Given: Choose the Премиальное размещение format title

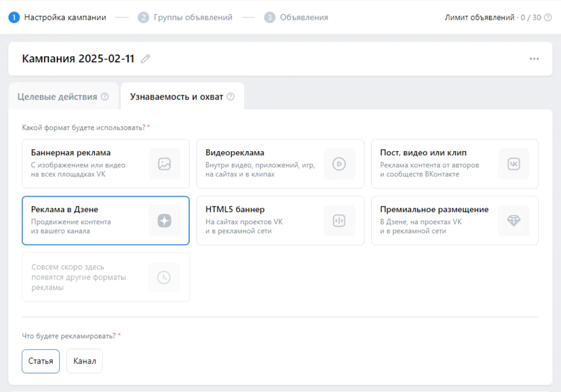Looking at the screenshot, I should [x=434, y=210].
